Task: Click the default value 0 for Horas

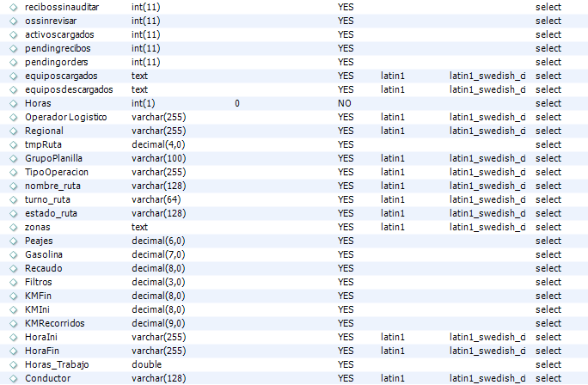Action: [x=237, y=103]
